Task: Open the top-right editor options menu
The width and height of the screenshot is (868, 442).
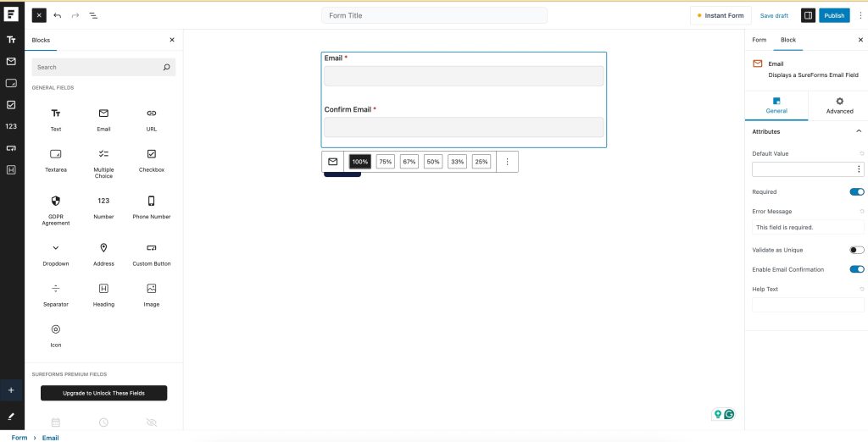Action: (x=860, y=15)
